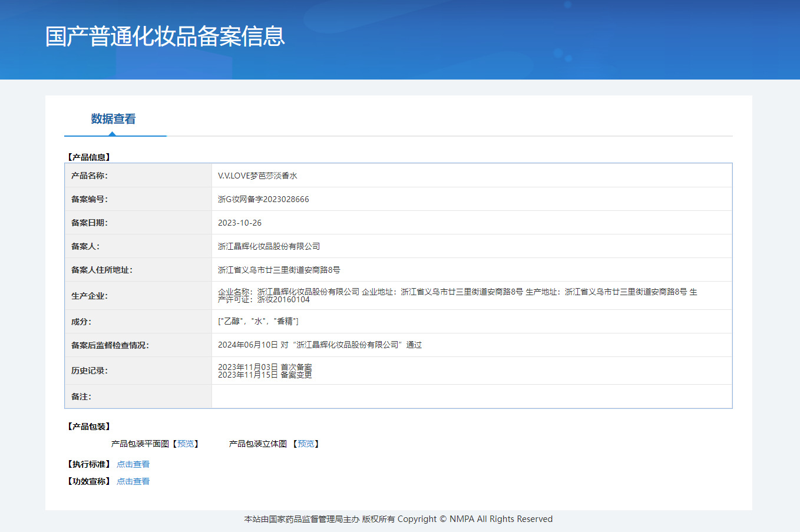The width and height of the screenshot is (800, 532).
Task: Click the NMPA copyright footer text
Action: tap(398, 519)
